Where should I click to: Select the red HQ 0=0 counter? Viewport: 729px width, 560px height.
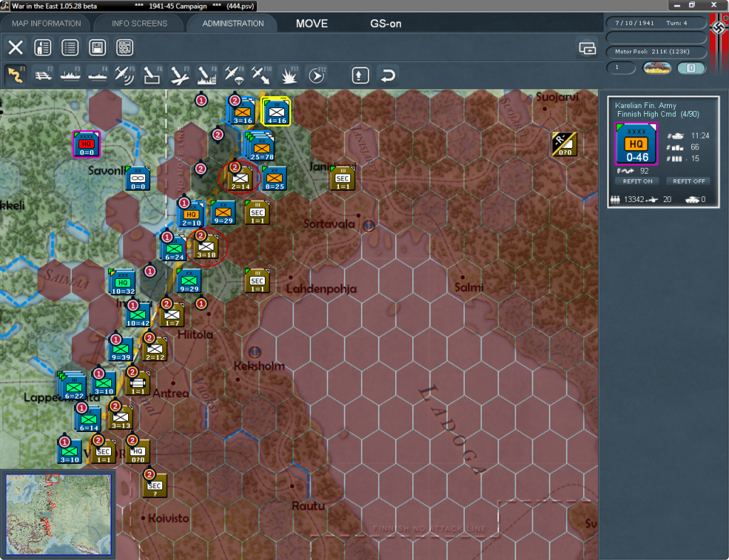tap(86, 144)
